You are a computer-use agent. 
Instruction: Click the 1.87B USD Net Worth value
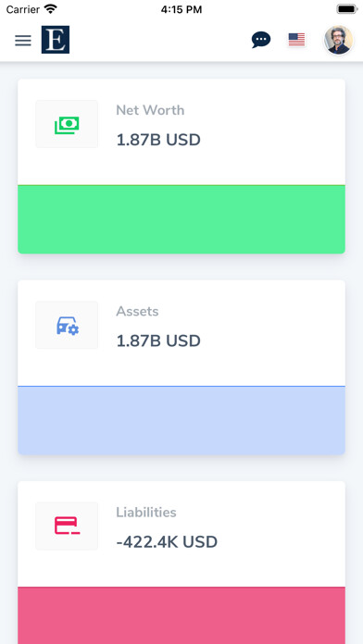pos(158,140)
